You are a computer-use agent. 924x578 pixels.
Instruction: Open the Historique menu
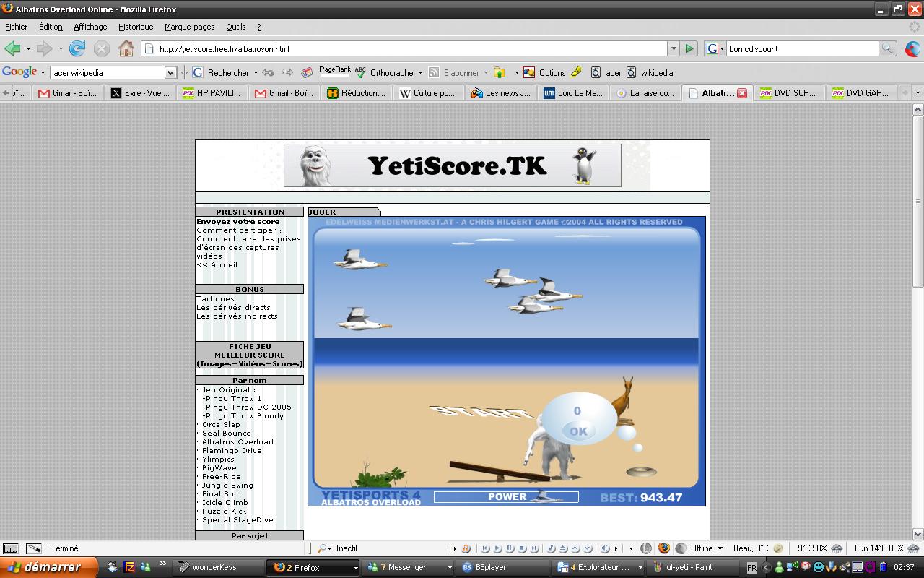[x=136, y=27]
